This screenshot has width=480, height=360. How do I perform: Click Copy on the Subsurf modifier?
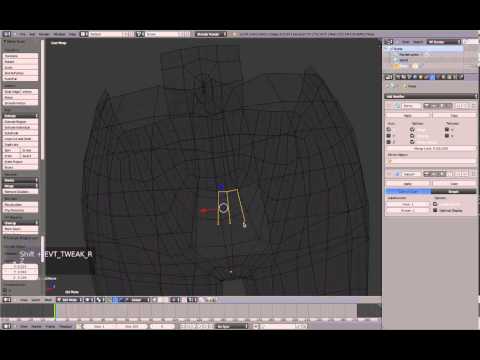click(x=454, y=184)
